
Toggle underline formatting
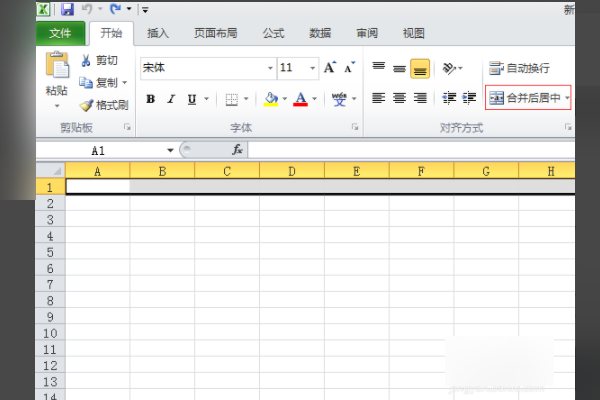(192, 99)
